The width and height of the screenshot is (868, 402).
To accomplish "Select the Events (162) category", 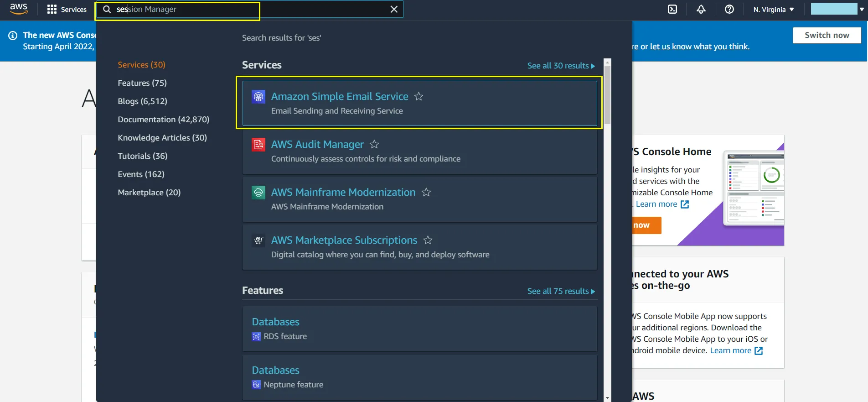I will pyautogui.click(x=141, y=174).
